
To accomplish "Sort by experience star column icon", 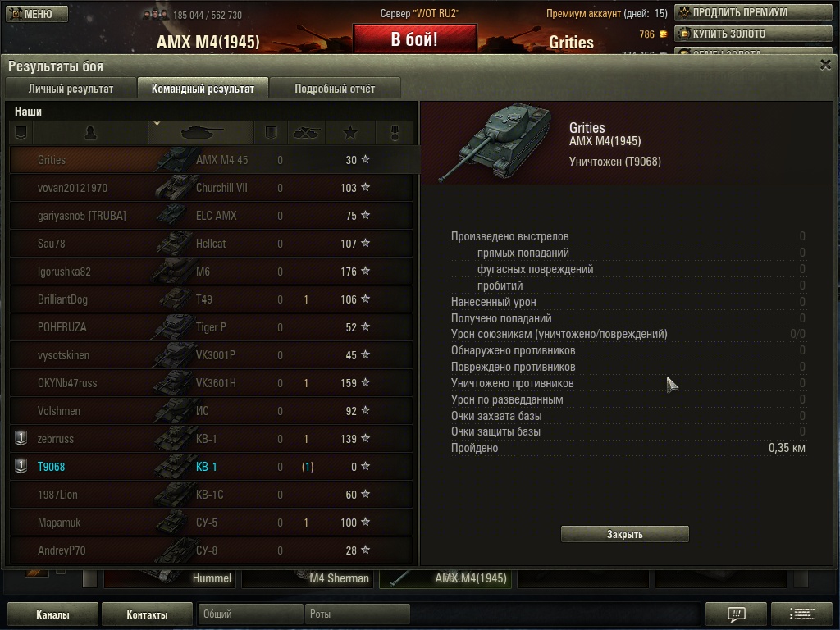I will (x=350, y=133).
